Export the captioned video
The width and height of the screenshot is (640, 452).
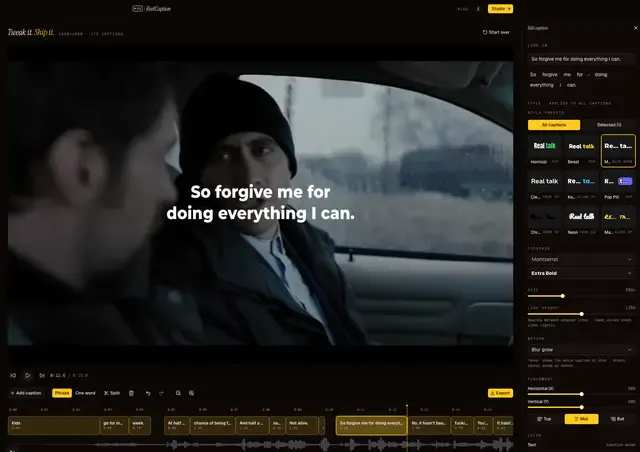tap(500, 393)
